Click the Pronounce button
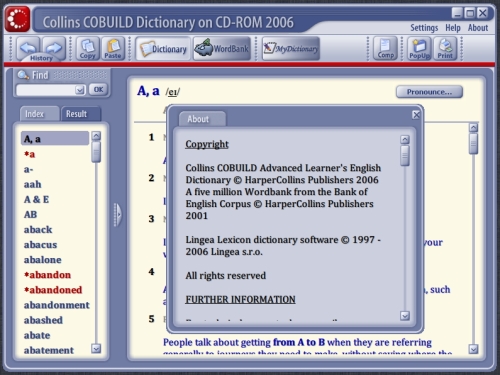Viewport: 500px width, 375px height. point(429,92)
